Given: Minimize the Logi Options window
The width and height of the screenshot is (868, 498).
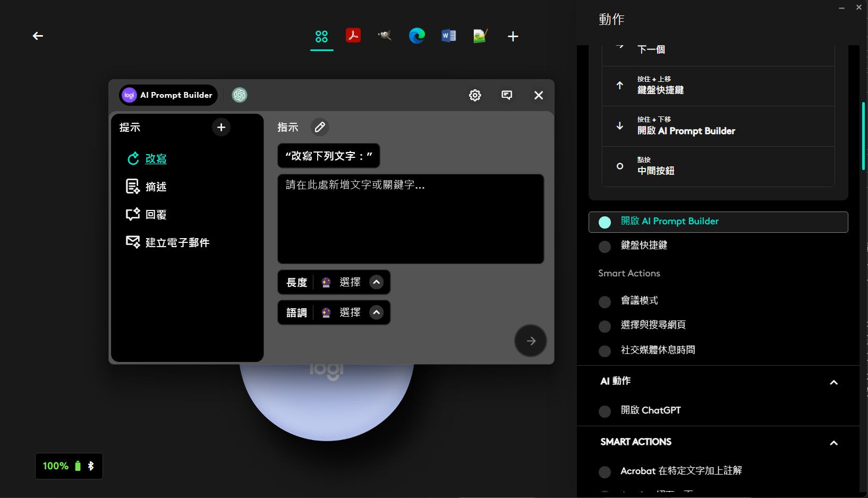Looking at the screenshot, I should coord(841,8).
